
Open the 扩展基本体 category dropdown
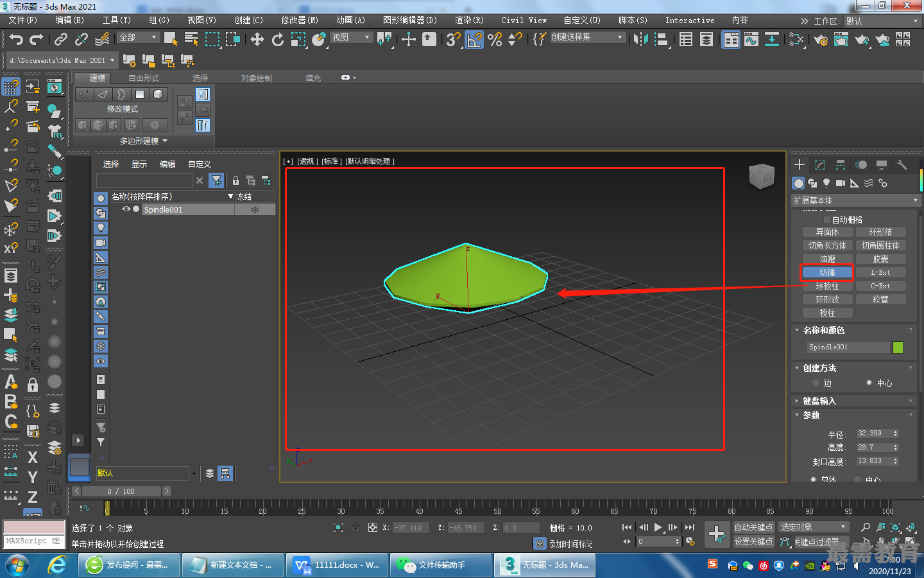coord(856,200)
